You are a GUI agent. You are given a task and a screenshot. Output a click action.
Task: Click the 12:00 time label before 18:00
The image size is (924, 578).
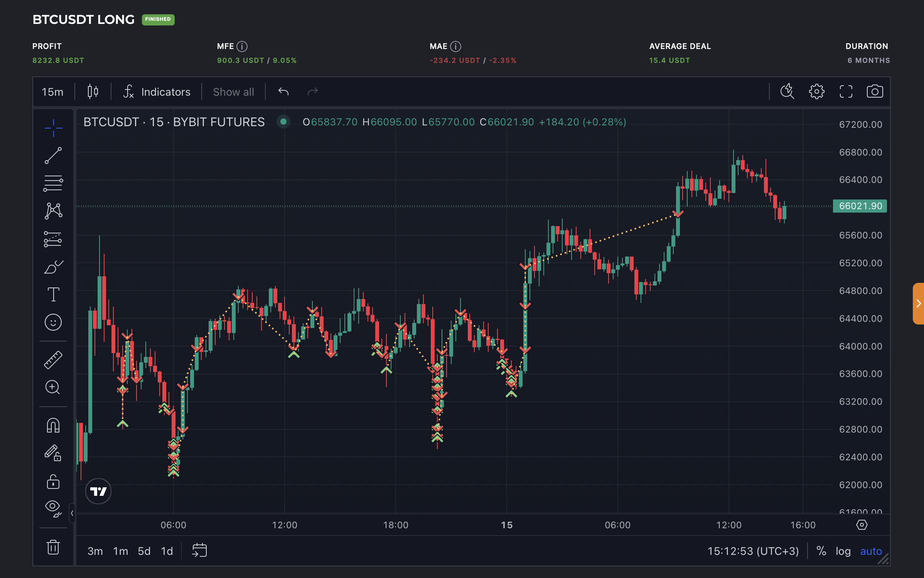point(285,525)
